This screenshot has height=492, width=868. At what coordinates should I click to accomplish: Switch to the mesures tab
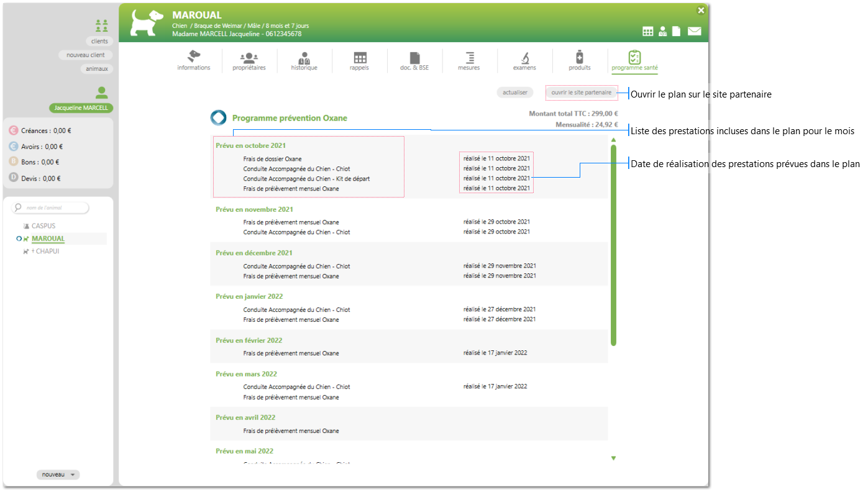(469, 61)
